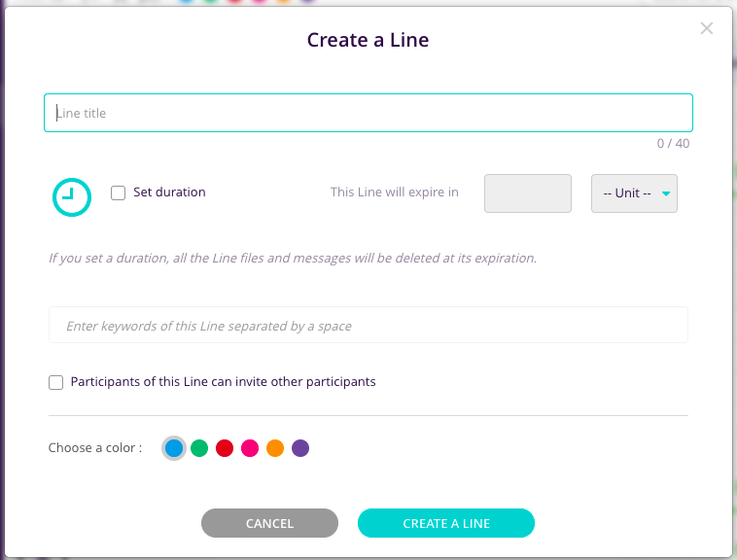Pick the red color swatch
Viewport: 737px width, 560px height.
(225, 448)
